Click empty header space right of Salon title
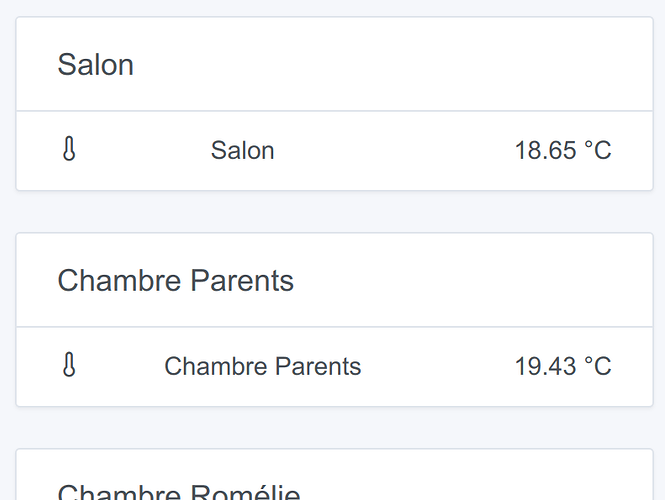 tap(400, 65)
